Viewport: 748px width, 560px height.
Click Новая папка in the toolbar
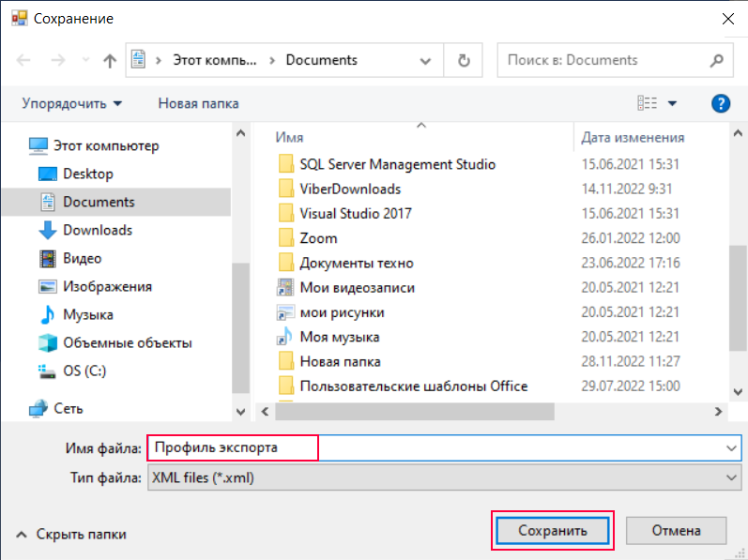pos(198,103)
